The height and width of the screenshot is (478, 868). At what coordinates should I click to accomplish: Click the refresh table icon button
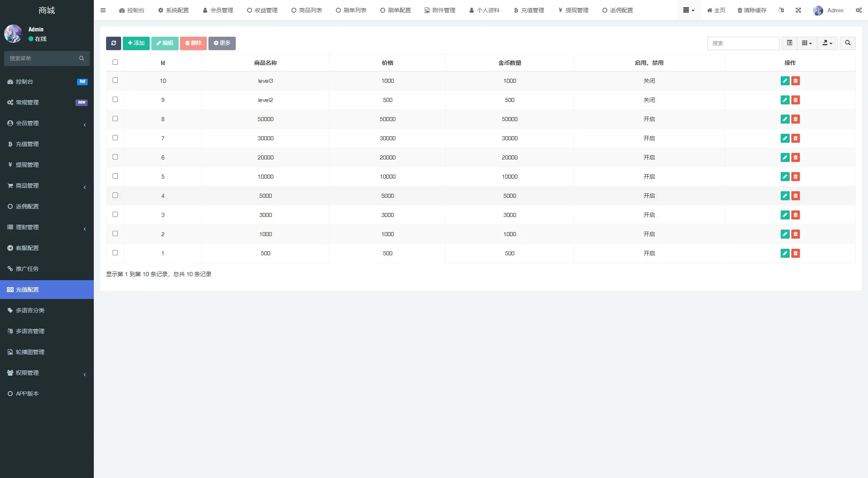113,43
